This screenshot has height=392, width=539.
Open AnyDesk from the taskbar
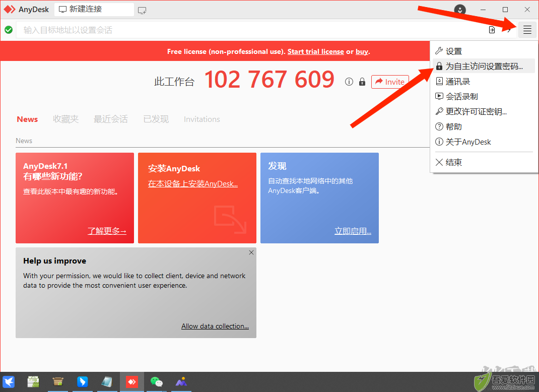point(132,382)
